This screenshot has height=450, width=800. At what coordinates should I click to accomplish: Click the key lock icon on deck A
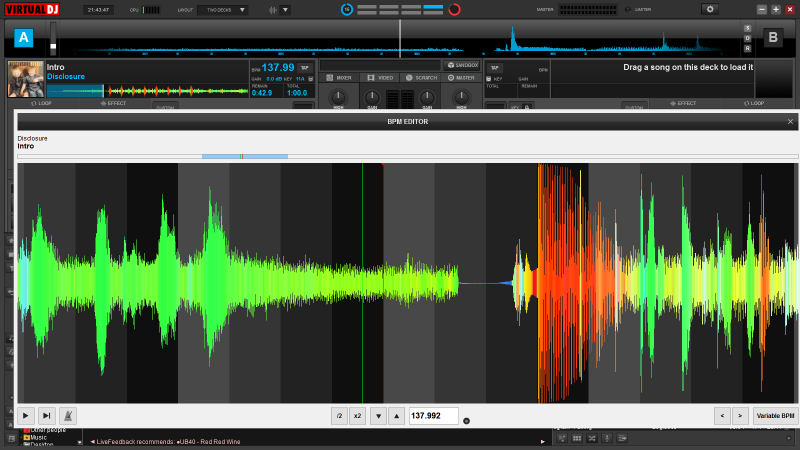point(311,79)
